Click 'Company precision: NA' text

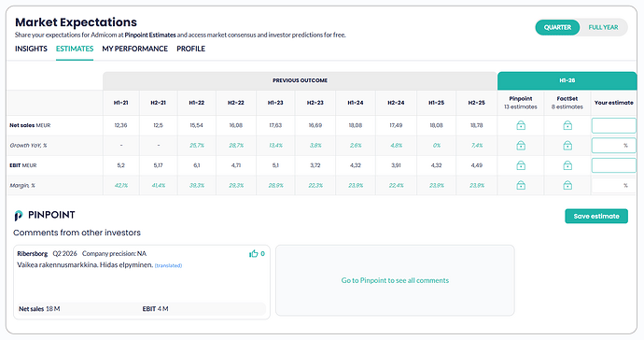(114, 254)
